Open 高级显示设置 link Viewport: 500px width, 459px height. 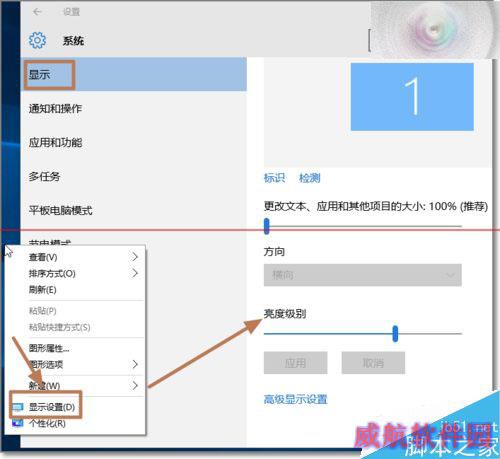pyautogui.click(x=296, y=399)
